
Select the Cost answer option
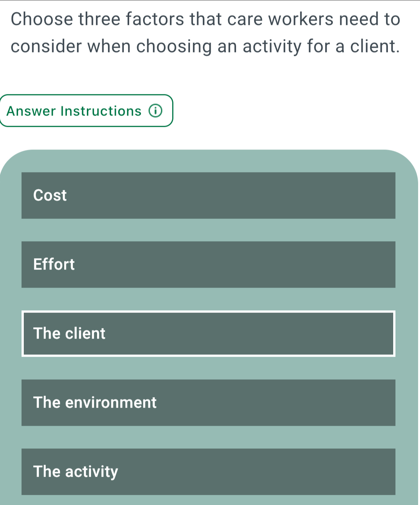[208, 196]
